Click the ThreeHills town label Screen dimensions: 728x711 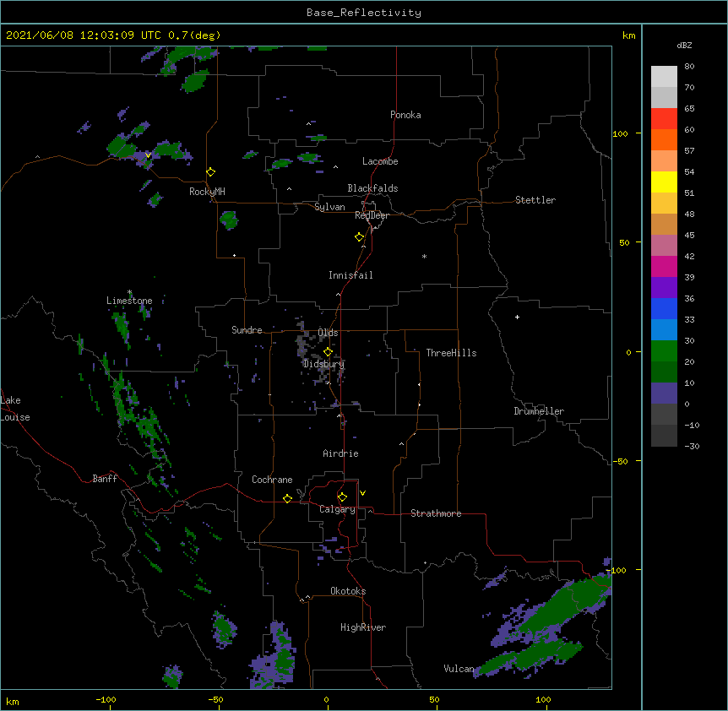[x=451, y=353]
